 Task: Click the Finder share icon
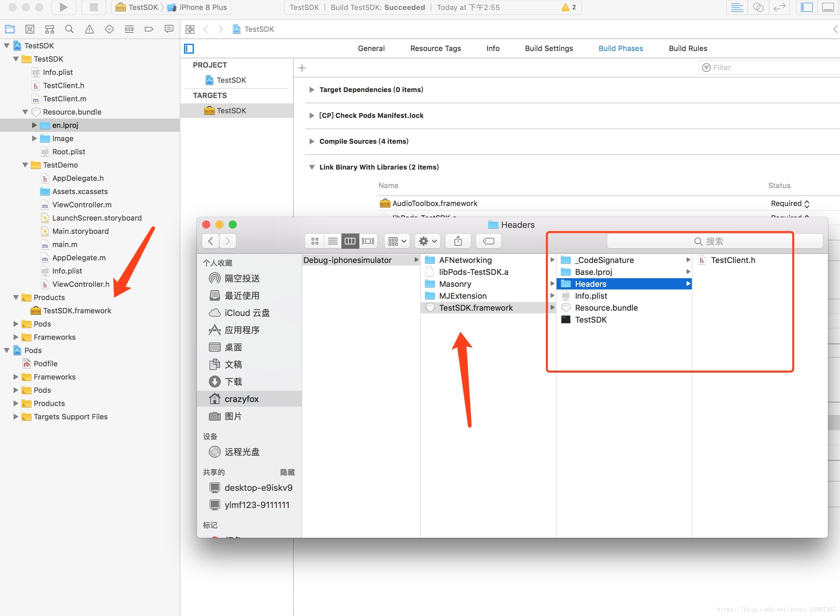tap(458, 241)
